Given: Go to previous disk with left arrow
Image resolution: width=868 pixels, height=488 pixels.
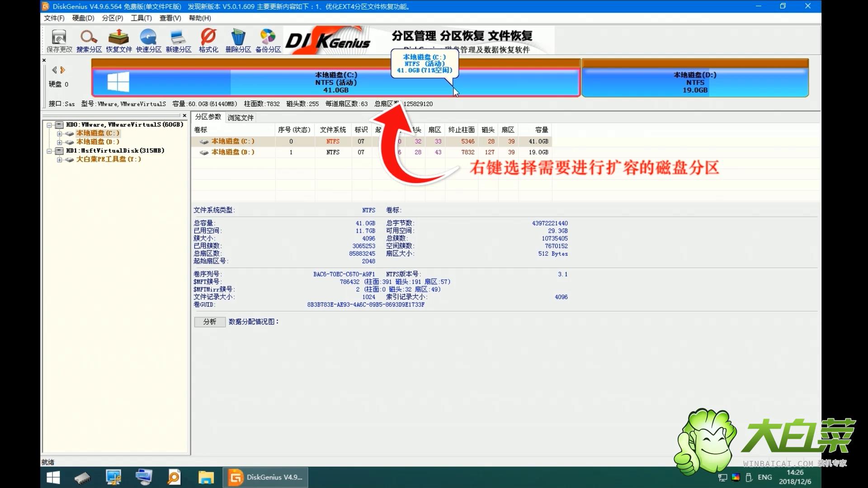Looking at the screenshot, I should [54, 70].
